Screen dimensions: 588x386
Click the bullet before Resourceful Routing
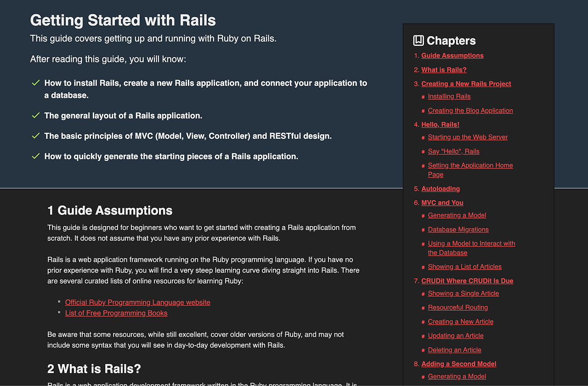(423, 308)
